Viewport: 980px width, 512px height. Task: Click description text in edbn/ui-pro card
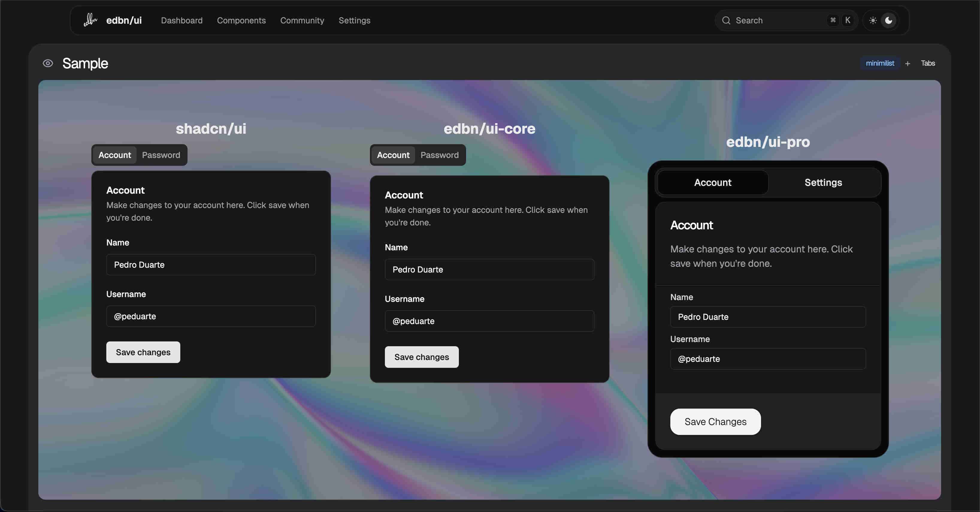(761, 256)
